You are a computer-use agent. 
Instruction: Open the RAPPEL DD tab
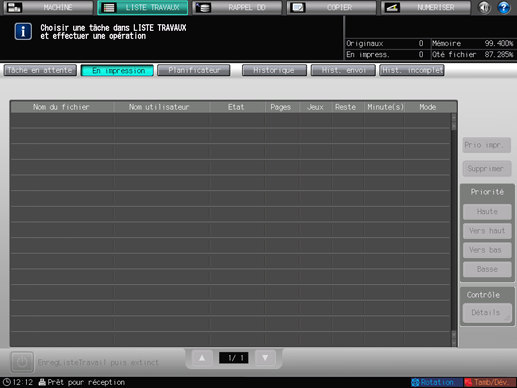[x=237, y=7]
